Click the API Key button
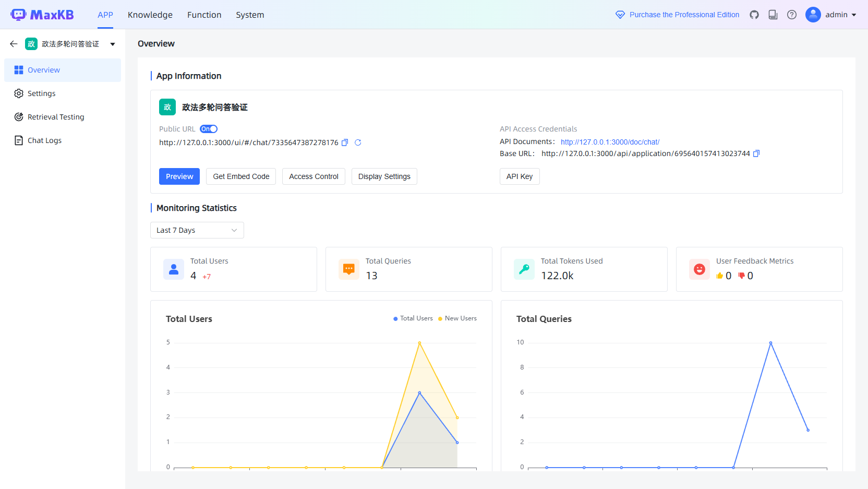 point(520,176)
